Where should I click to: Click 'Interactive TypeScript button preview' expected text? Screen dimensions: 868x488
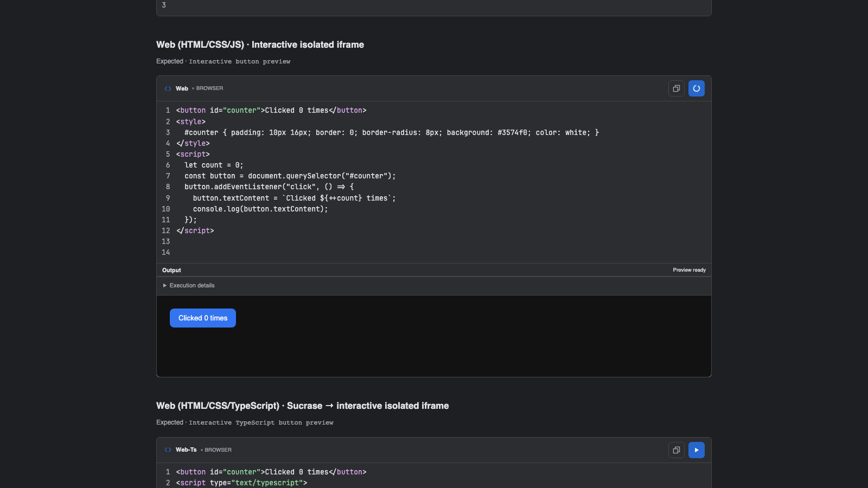261,423
